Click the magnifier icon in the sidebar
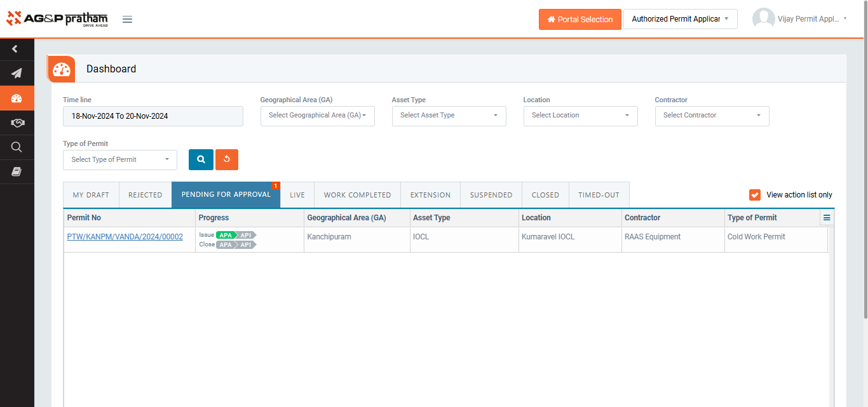868x407 pixels. tap(17, 147)
